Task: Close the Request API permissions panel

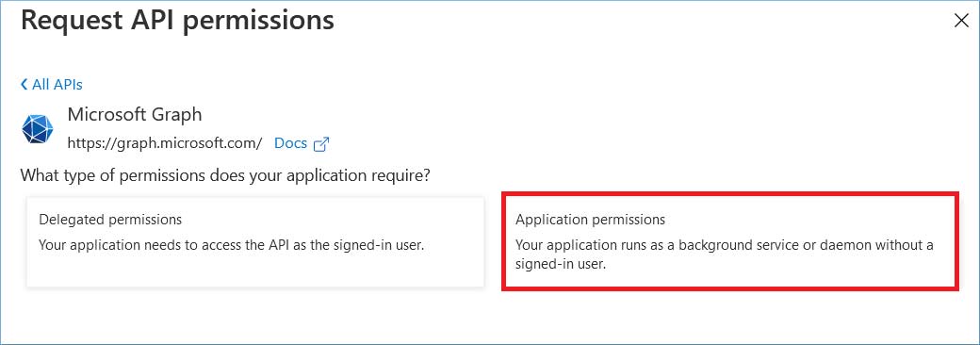Action: (961, 21)
